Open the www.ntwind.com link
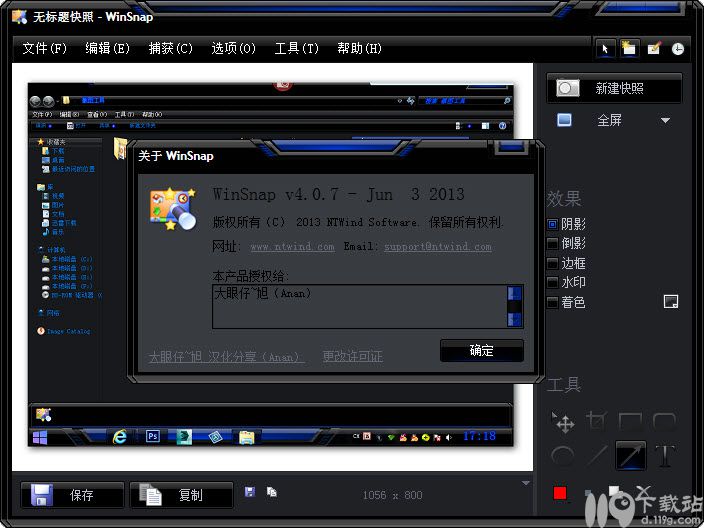This screenshot has height=528, width=704. pos(292,246)
